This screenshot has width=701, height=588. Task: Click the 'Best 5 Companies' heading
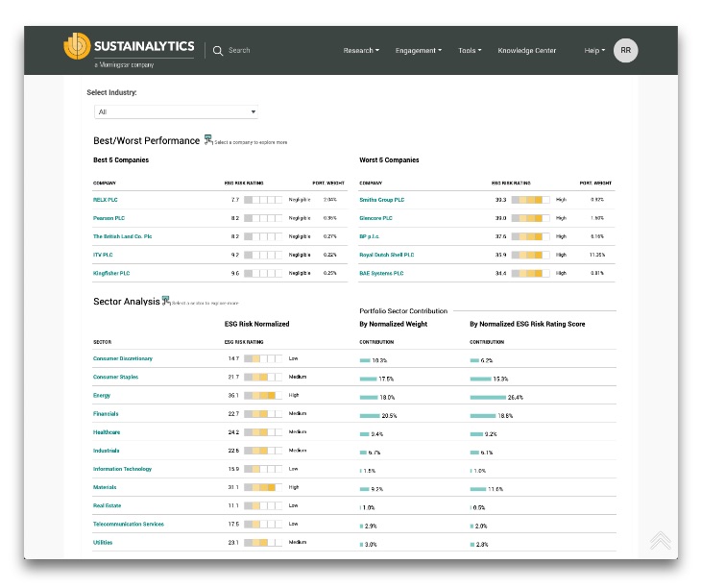(121, 160)
